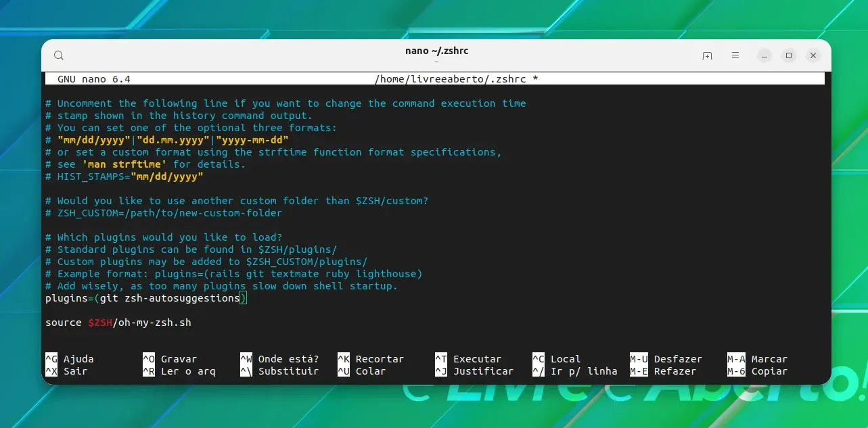
Task: Click the M-U Desfazer shortcut
Action: [x=666, y=359]
